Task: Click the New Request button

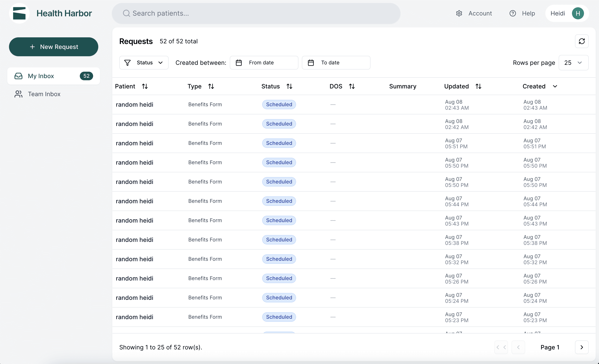Action: click(x=53, y=47)
